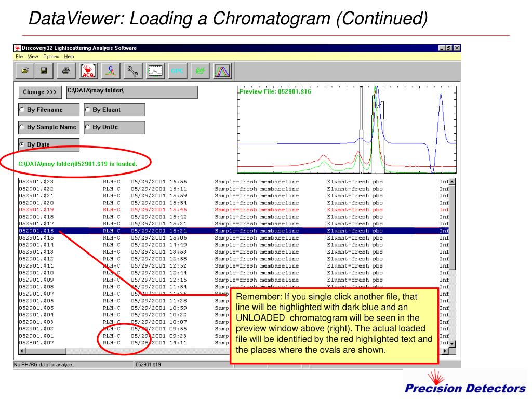The image size is (532, 399).
Task: Choose the By Sample Name option
Action: [48, 127]
